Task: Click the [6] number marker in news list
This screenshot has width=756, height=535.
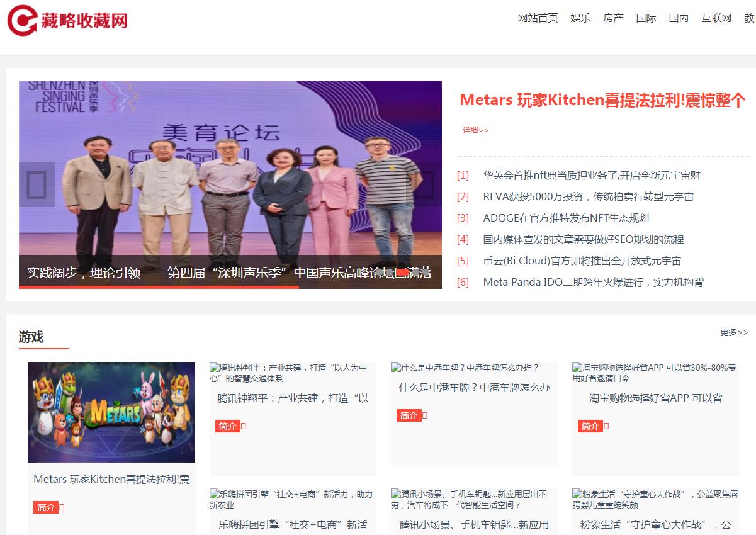Action: [463, 283]
